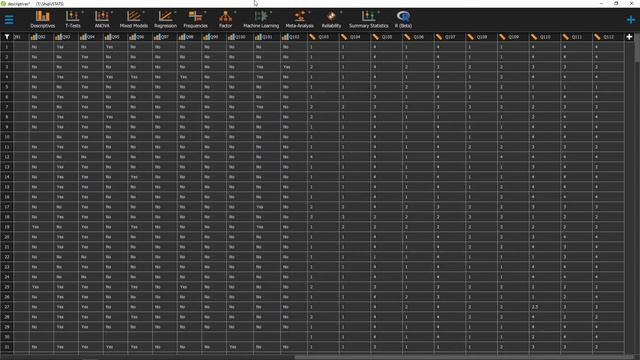
Task: Click scale ruler icon of column Q110
Action: pyautogui.click(x=534, y=37)
